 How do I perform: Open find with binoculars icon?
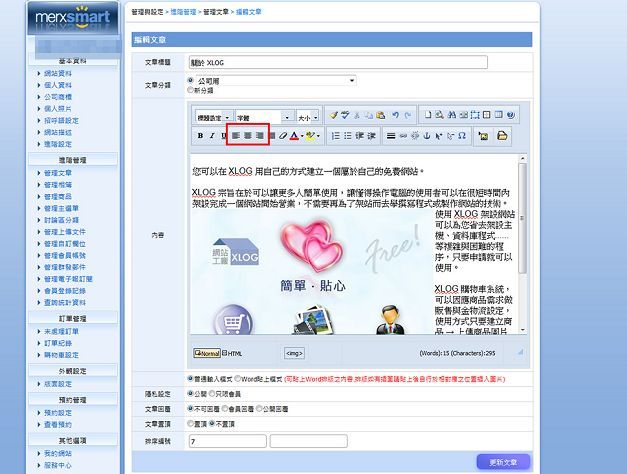coord(451,115)
